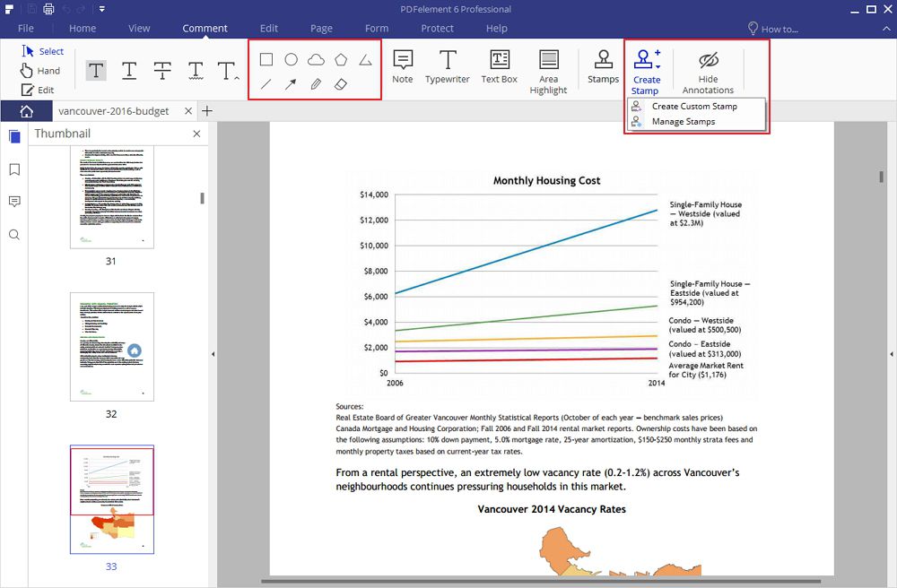Image resolution: width=897 pixels, height=588 pixels.
Task: Select the Cloud shape tool
Action: point(316,59)
